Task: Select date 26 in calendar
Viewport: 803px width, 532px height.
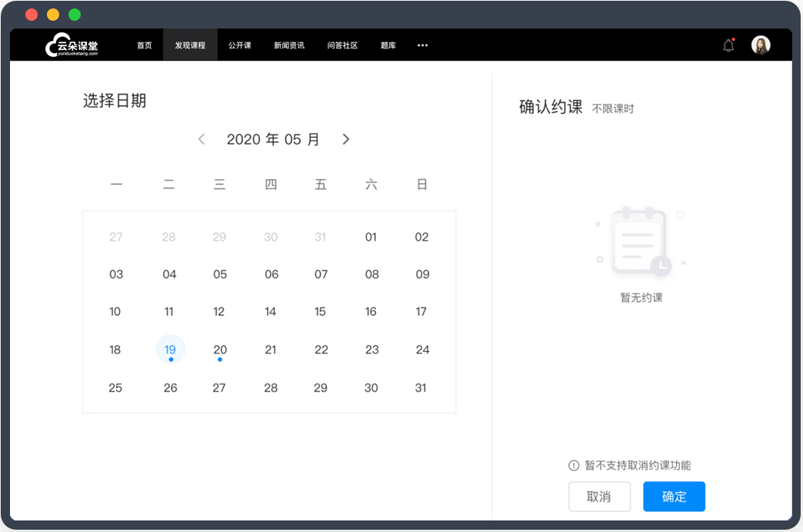Action: [x=171, y=388]
